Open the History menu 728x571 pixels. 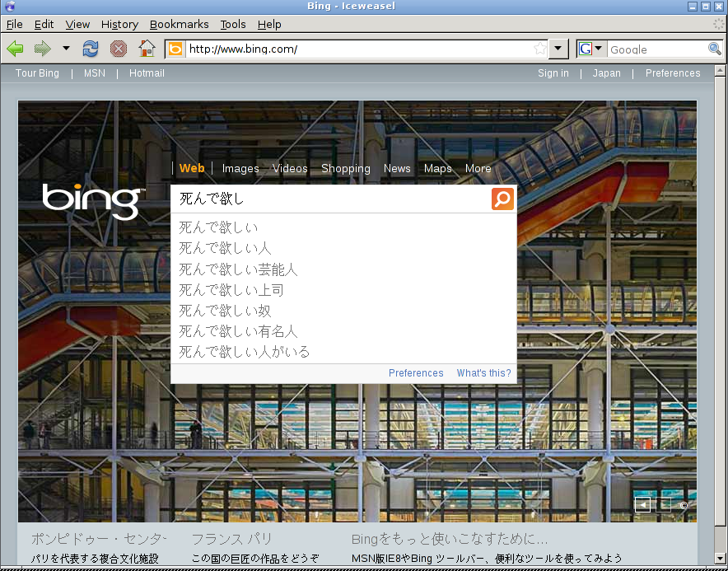tap(119, 24)
